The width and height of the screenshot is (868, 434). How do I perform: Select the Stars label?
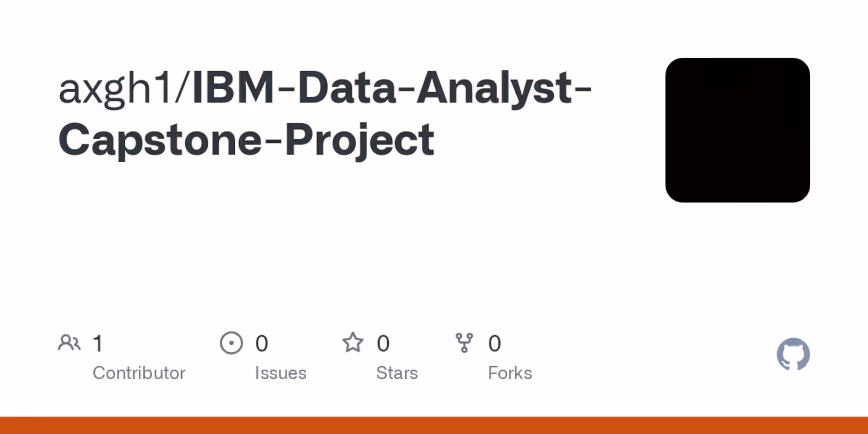pyautogui.click(x=397, y=373)
